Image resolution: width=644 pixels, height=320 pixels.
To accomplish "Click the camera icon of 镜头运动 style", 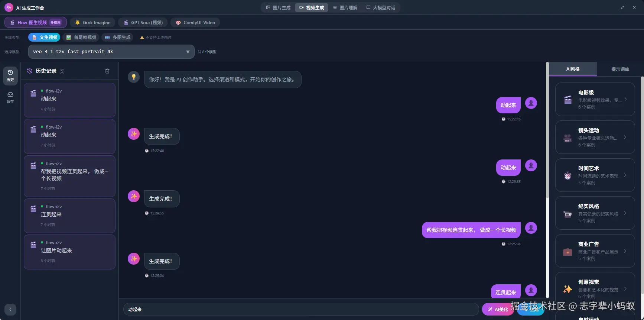I will 568,138.
